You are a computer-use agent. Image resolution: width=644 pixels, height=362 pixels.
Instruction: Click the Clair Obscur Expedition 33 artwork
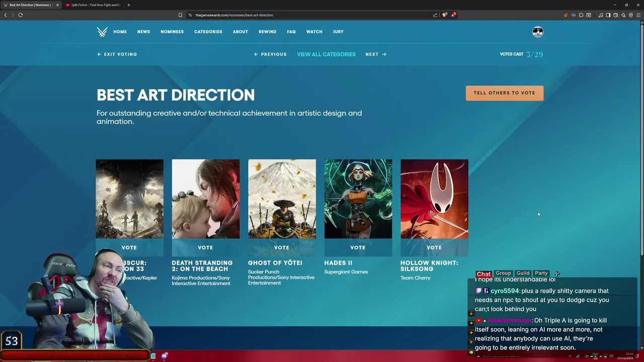(129, 199)
